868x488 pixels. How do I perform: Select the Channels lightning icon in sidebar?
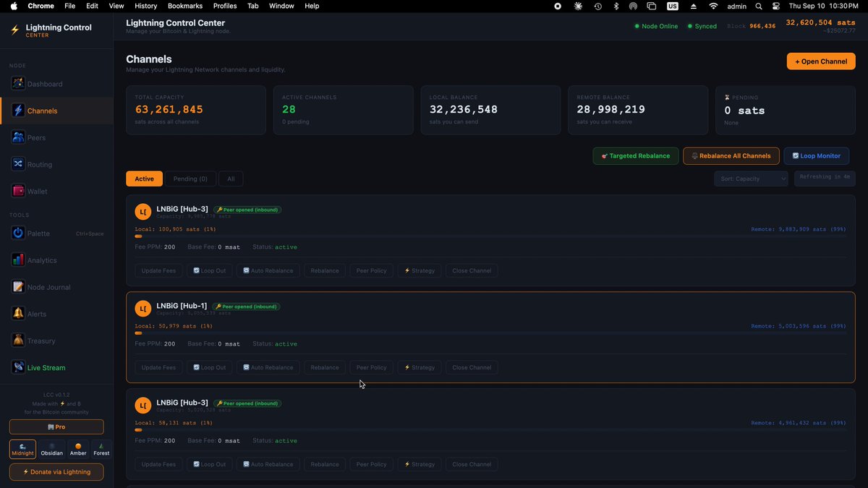coord(18,111)
